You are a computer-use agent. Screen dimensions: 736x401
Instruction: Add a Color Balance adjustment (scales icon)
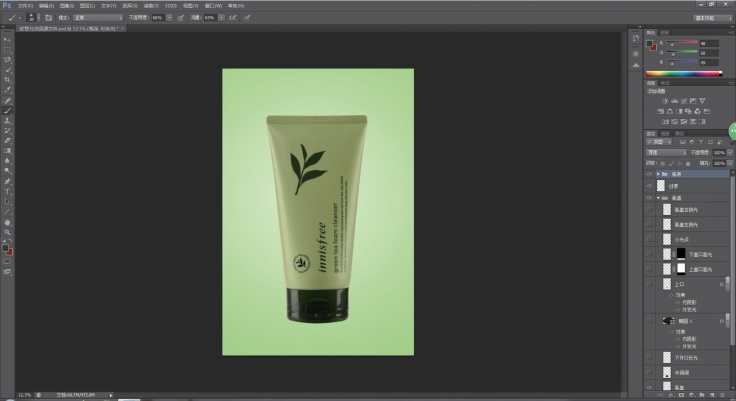(670, 111)
